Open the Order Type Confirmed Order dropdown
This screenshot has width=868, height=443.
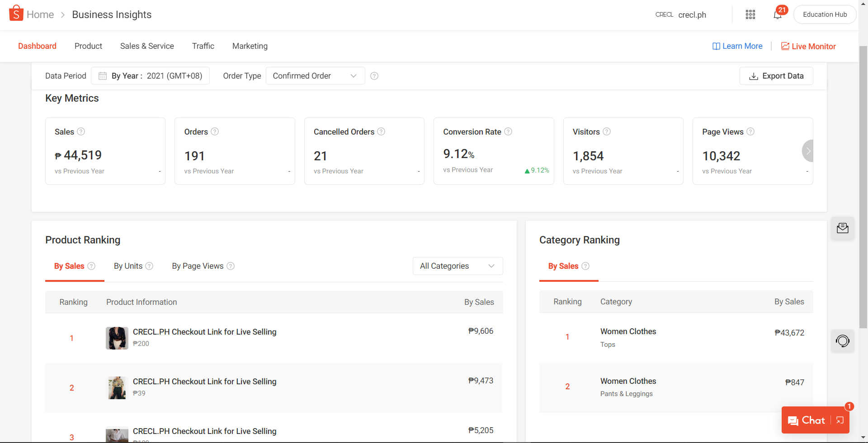315,76
